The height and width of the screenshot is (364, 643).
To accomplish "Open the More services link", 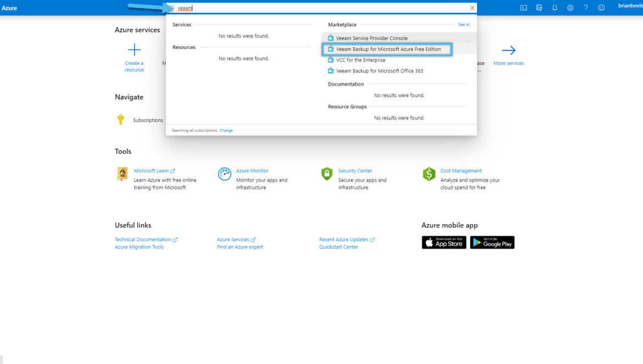I will click(x=508, y=63).
